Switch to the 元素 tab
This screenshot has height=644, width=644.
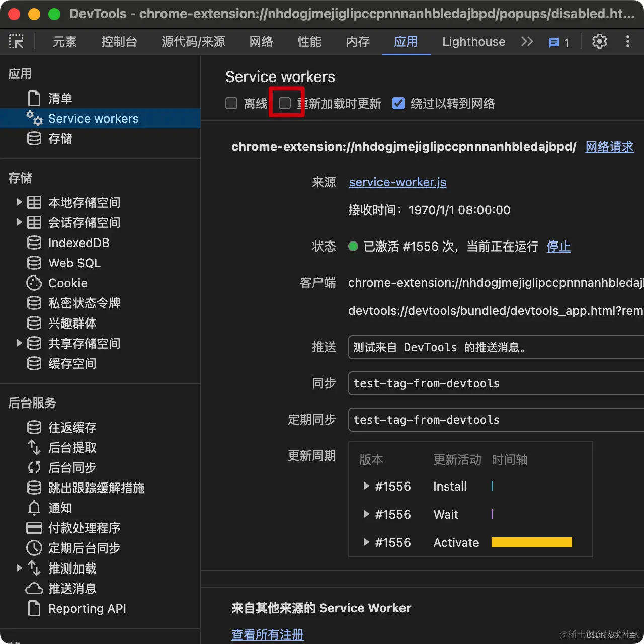tap(65, 42)
